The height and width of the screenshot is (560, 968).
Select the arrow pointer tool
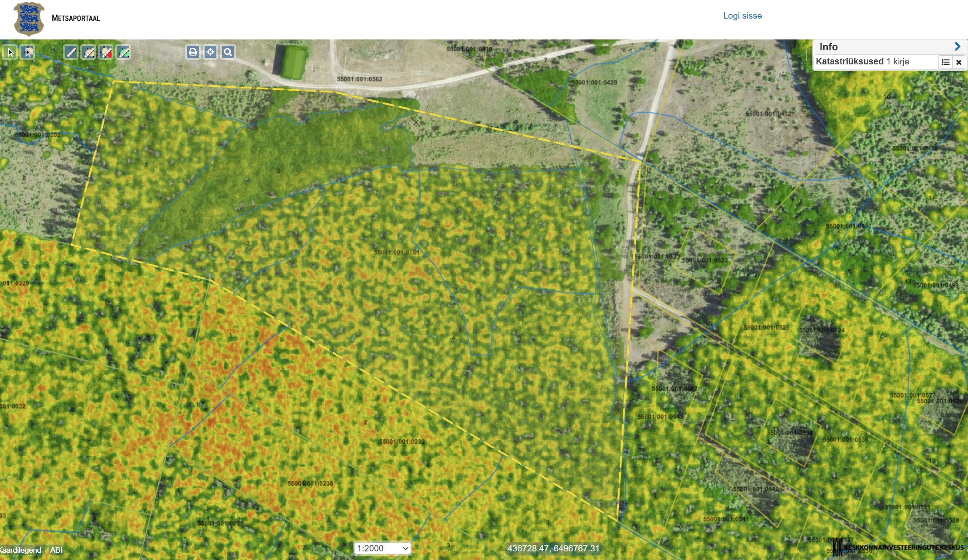10,53
